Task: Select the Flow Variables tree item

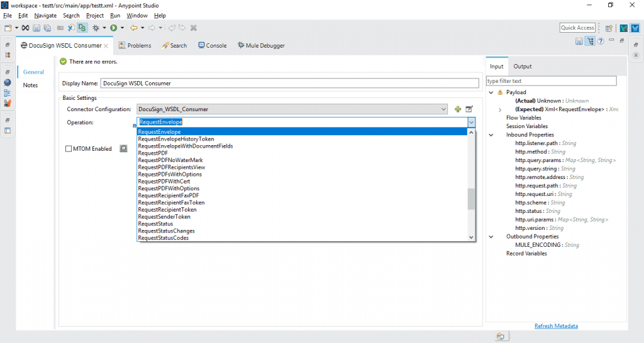Action: (x=524, y=117)
